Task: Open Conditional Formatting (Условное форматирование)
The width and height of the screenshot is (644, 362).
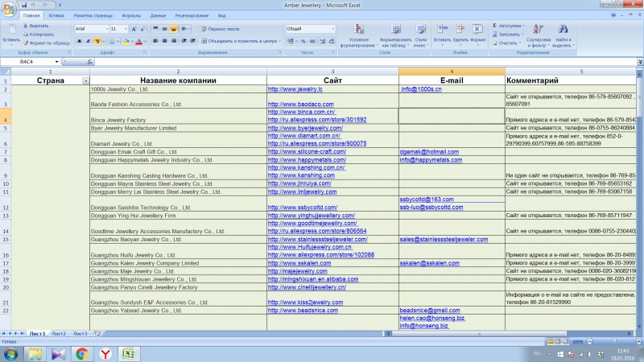Action: (358, 35)
